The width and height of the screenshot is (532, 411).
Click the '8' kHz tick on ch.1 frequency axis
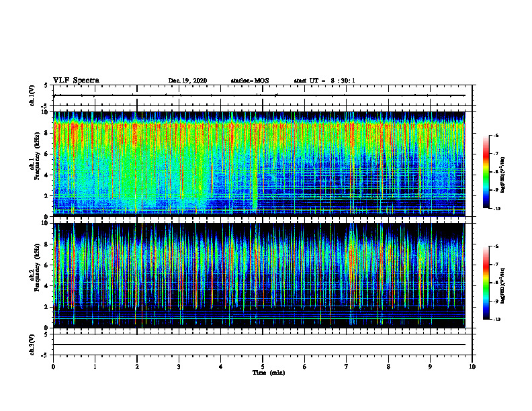pyautogui.click(x=46, y=133)
